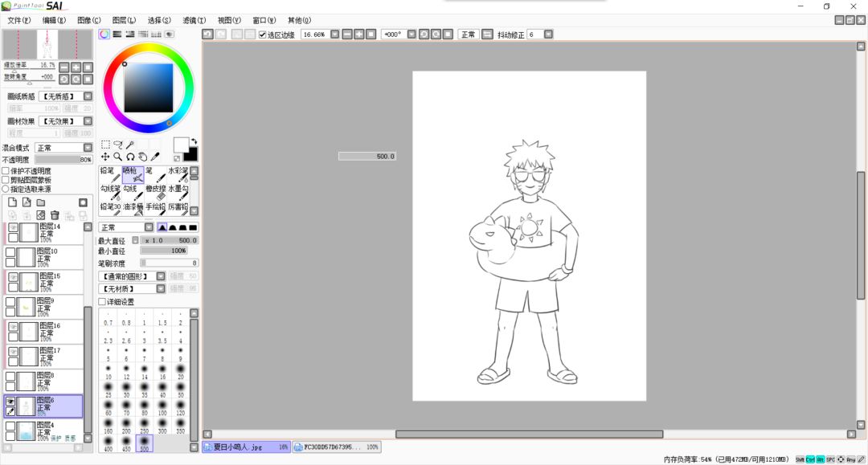
Task: Select the rotate view tool
Action: 130,157
